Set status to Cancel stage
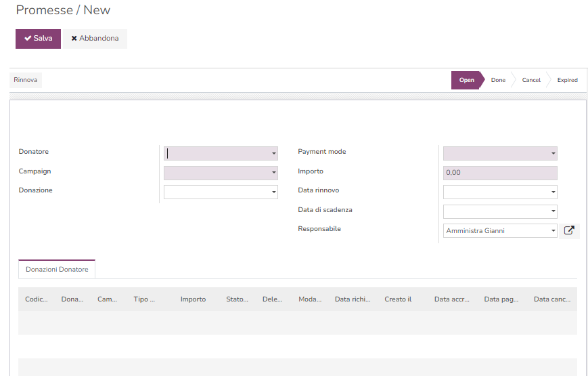Image resolution: width=588 pixels, height=376 pixels. click(531, 80)
